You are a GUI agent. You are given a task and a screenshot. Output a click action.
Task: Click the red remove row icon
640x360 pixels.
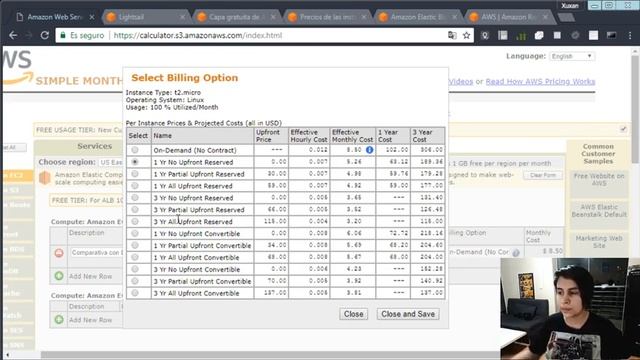(x=59, y=253)
